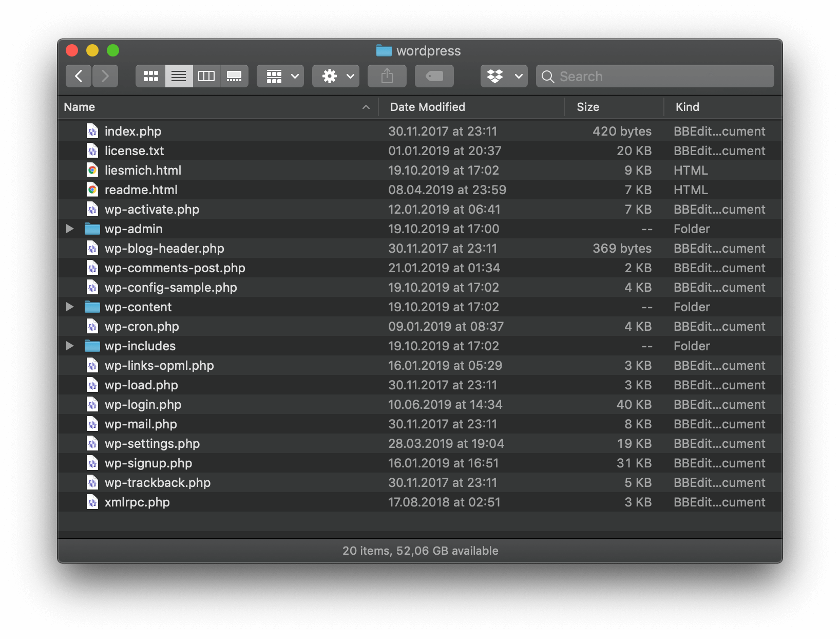Select the wp-includes folder icon
840x639 pixels.
pyautogui.click(x=92, y=346)
